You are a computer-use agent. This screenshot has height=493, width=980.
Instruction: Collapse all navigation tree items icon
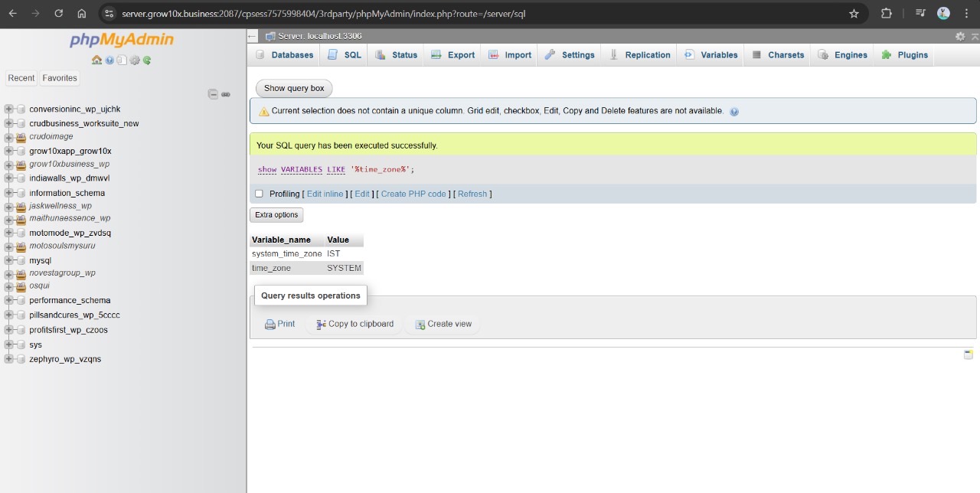214,94
